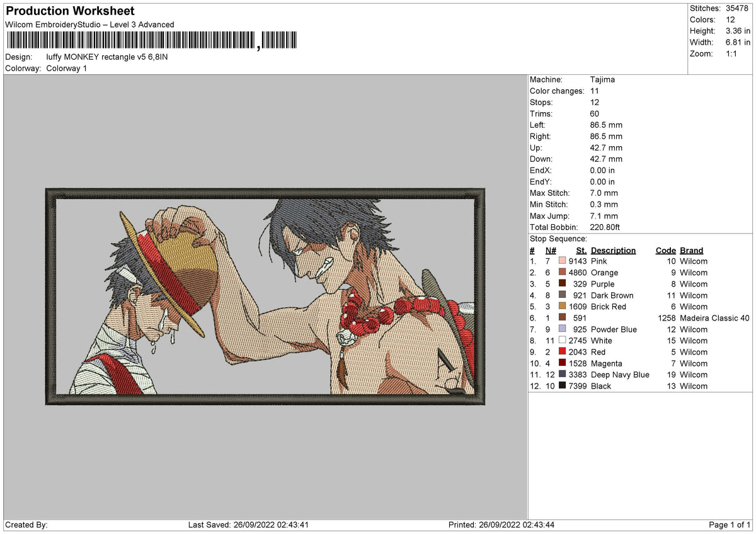Image resolution: width=756 pixels, height=534 pixels.
Task: Click the stitch count 4860 in Orange row
Action: 578,273
